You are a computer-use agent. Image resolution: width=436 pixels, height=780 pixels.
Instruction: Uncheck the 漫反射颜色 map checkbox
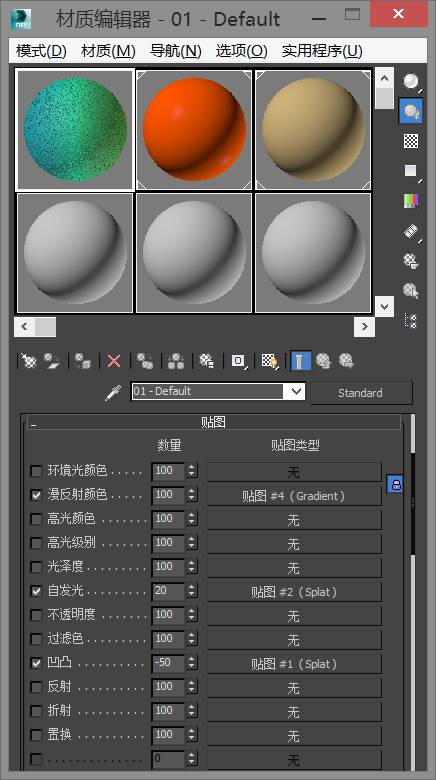pyautogui.click(x=36, y=495)
